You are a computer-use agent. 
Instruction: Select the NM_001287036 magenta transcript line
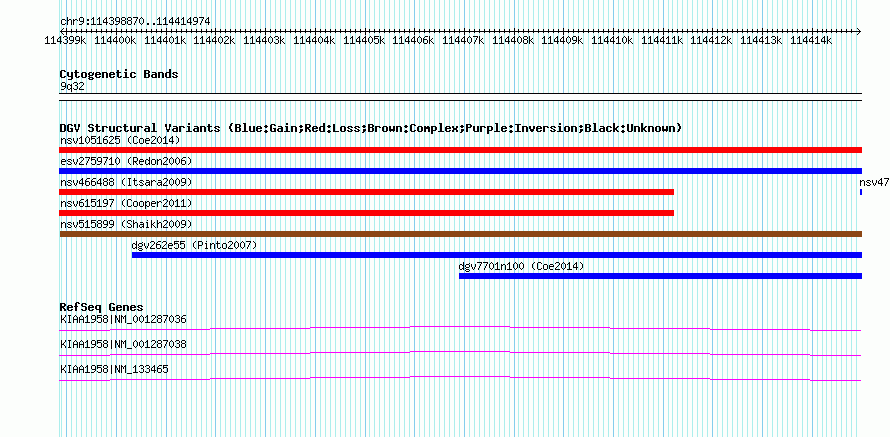pyautogui.click(x=460, y=329)
